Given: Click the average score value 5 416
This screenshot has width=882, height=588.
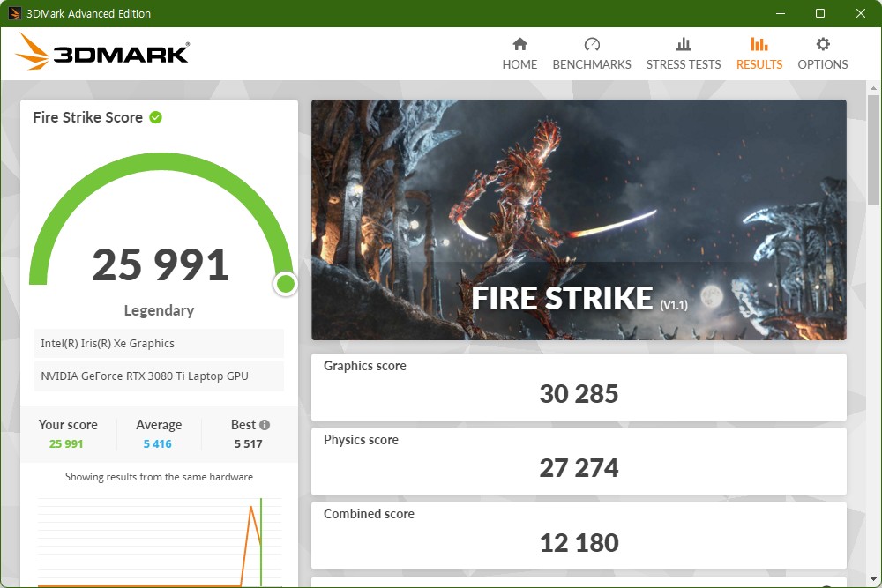Looking at the screenshot, I should click(158, 444).
